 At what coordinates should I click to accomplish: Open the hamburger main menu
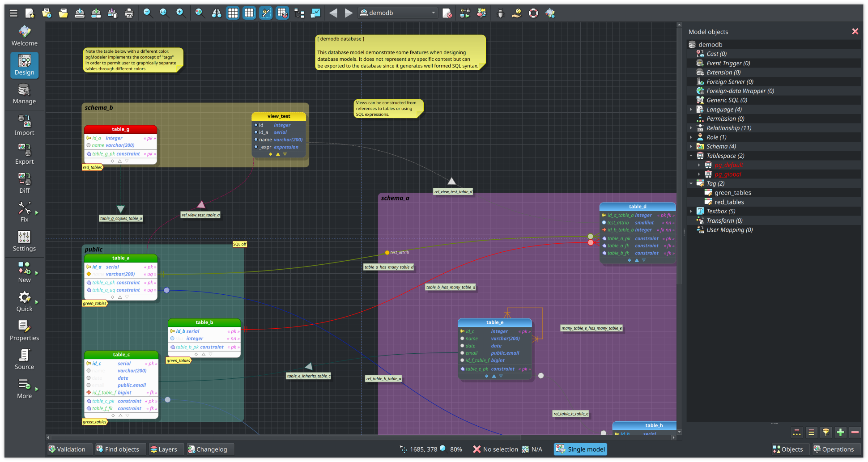click(x=13, y=13)
